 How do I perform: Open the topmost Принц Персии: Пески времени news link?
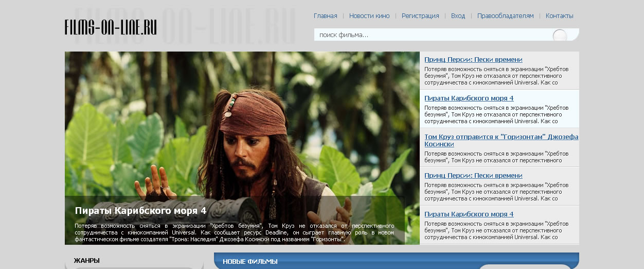[x=473, y=60]
